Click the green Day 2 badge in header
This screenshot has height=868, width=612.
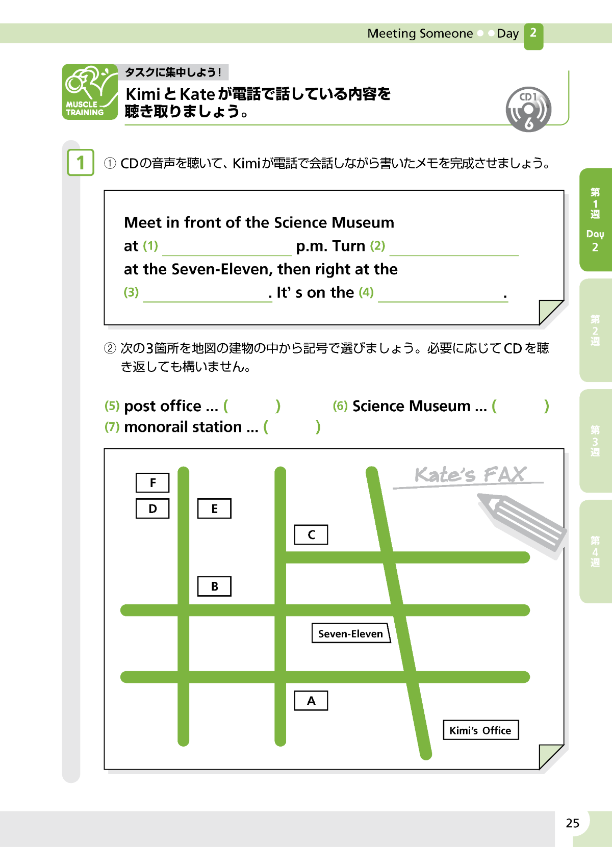(x=533, y=36)
